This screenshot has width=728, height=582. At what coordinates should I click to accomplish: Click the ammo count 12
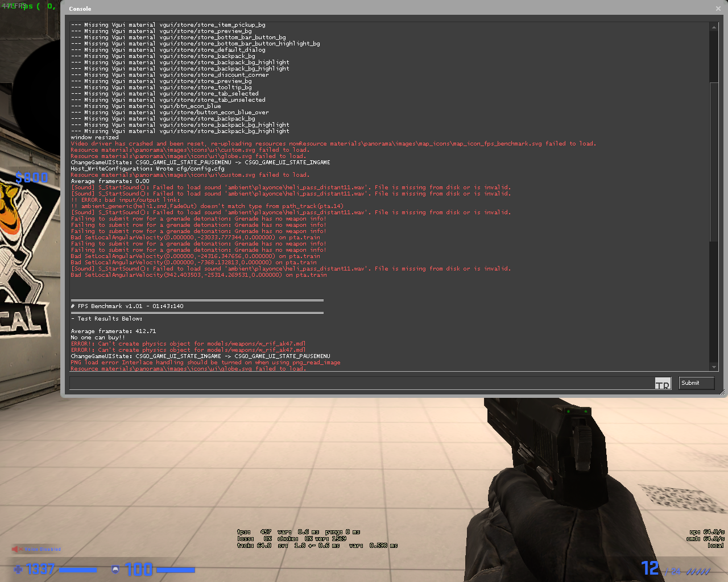point(650,568)
